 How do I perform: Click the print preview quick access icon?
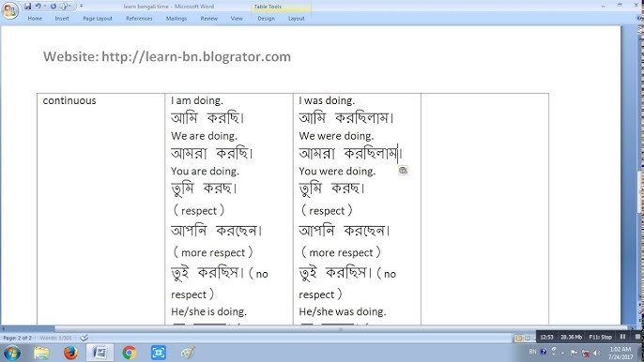[63, 7]
